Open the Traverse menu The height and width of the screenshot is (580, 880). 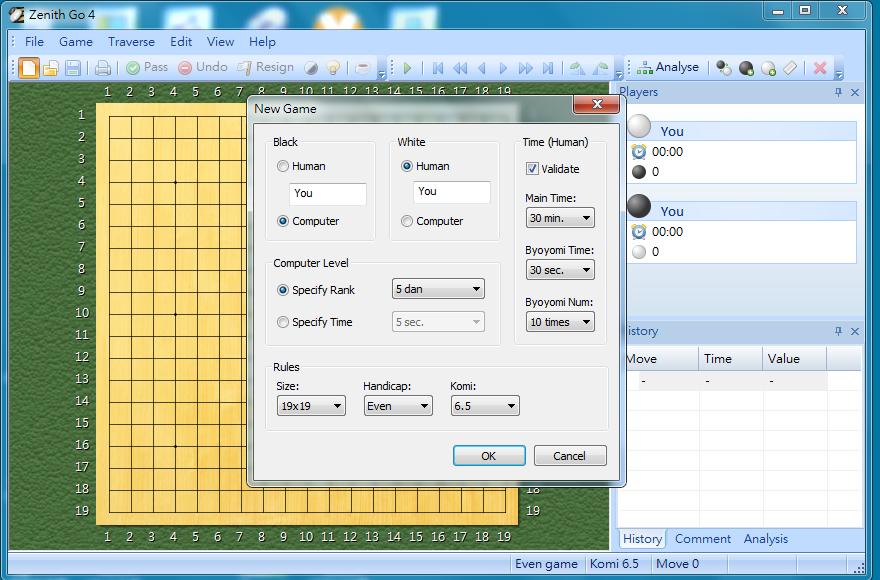pyautogui.click(x=131, y=42)
